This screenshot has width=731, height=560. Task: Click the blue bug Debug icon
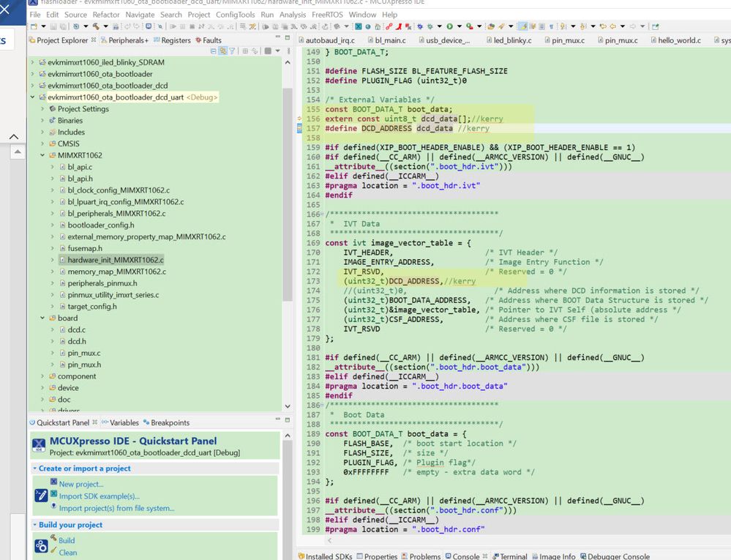tap(419, 26)
